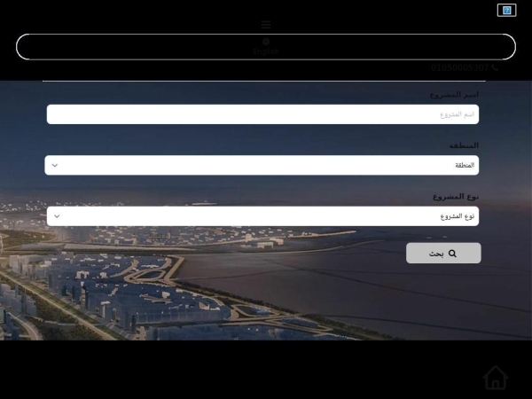The height and width of the screenshot is (399, 532).
Task: Click the globe language icon
Action: pyautogui.click(x=266, y=41)
